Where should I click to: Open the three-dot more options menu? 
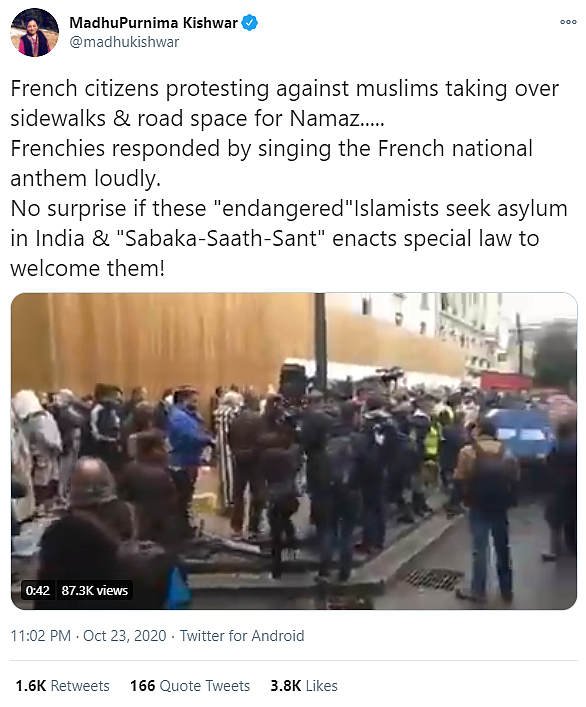point(568,22)
